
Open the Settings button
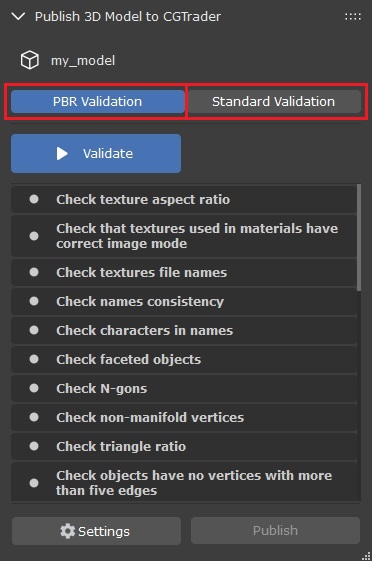point(96,531)
